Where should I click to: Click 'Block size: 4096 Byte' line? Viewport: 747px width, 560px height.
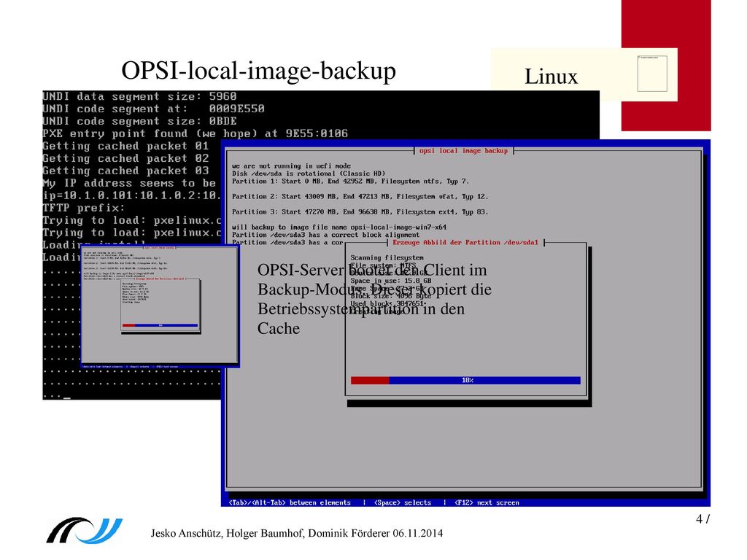point(391,296)
